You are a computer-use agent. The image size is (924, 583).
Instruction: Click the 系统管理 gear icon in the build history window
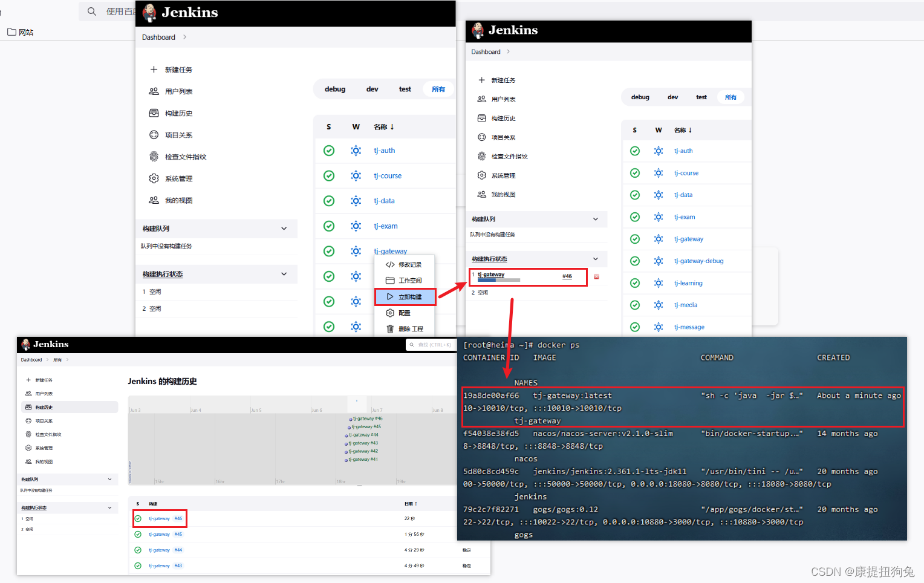coord(28,448)
